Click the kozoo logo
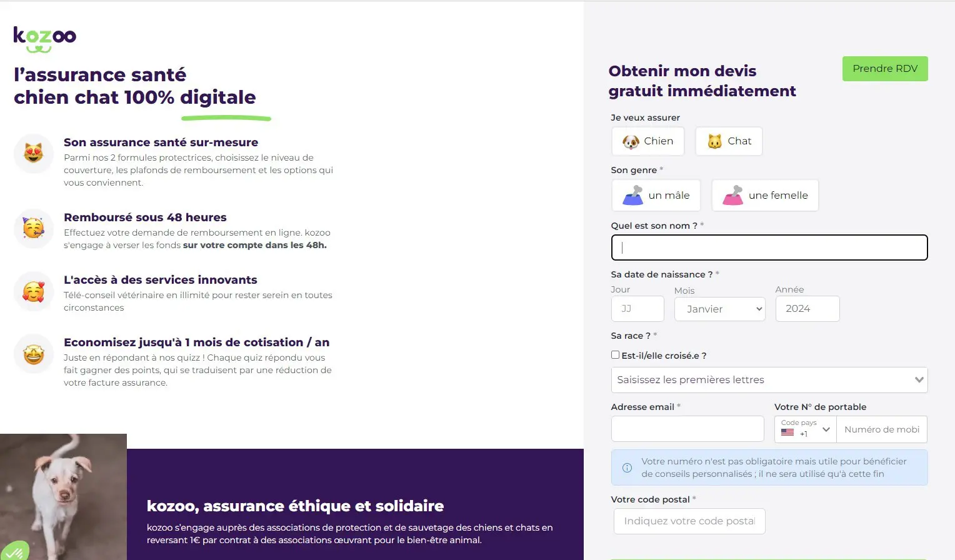The height and width of the screenshot is (560, 955). click(45, 39)
